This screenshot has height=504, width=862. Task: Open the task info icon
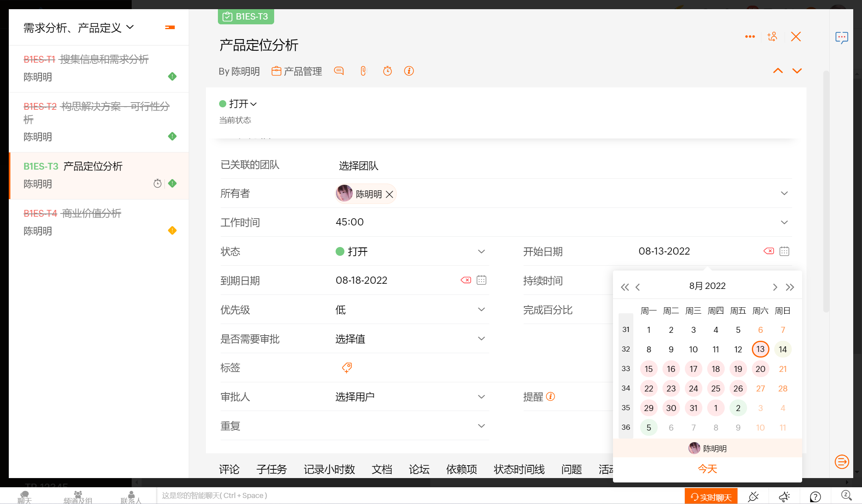click(x=409, y=71)
